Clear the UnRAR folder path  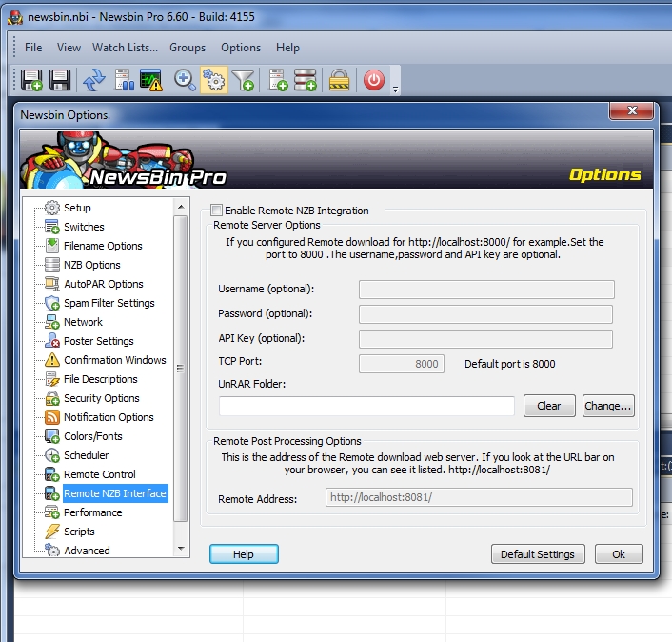pos(549,406)
